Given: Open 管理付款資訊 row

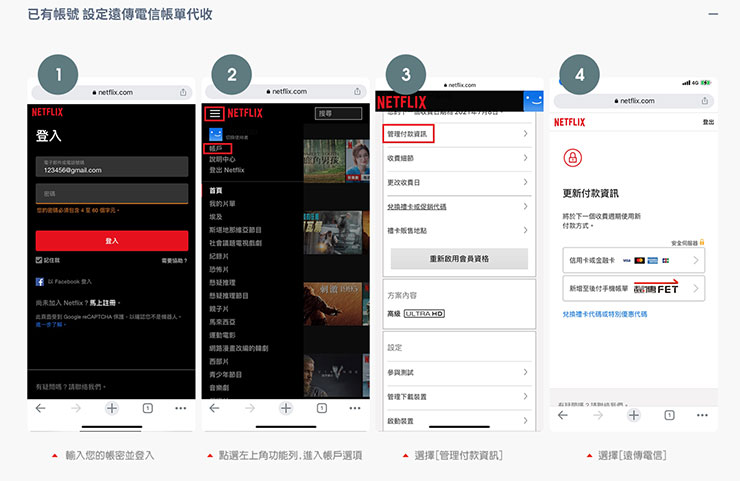Looking at the screenshot, I should click(x=459, y=134).
